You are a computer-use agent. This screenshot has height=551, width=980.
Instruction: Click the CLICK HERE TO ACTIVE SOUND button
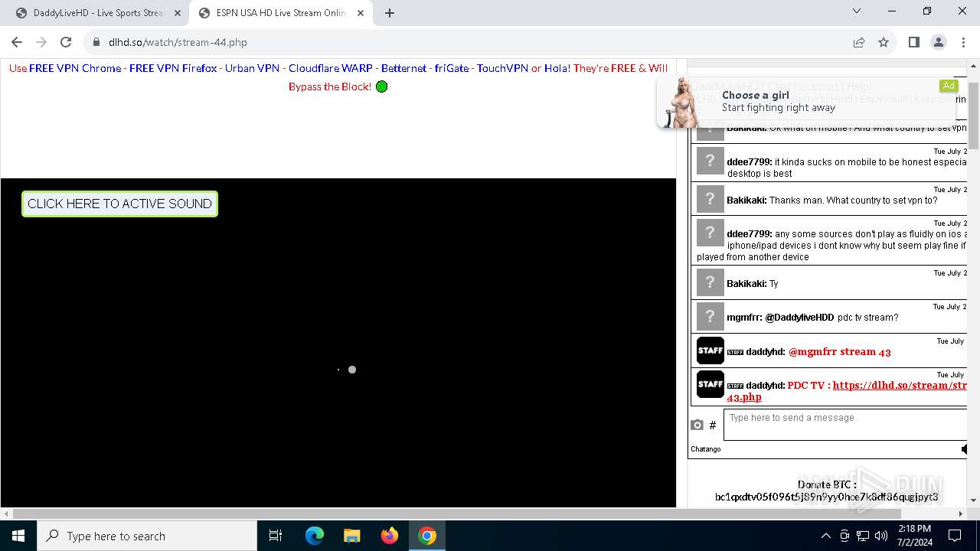click(119, 204)
